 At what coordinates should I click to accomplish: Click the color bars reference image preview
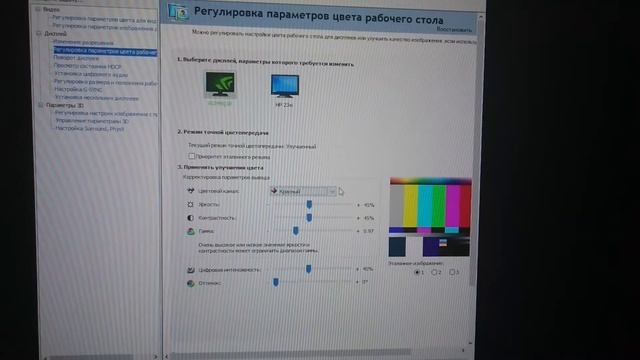(x=430, y=217)
